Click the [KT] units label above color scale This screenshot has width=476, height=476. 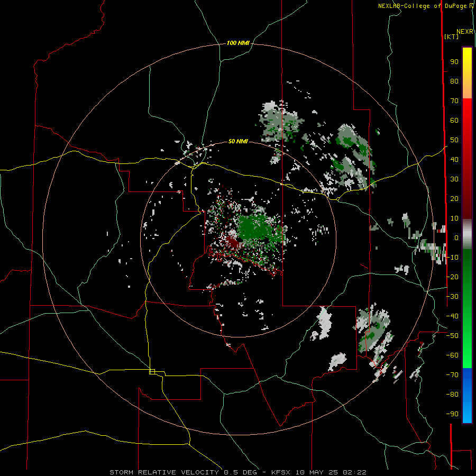tap(452, 36)
